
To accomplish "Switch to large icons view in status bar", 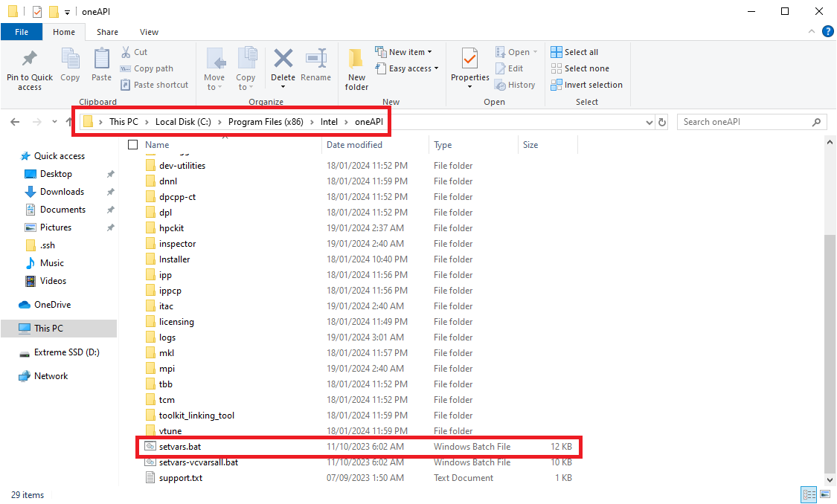I will tap(825, 494).
